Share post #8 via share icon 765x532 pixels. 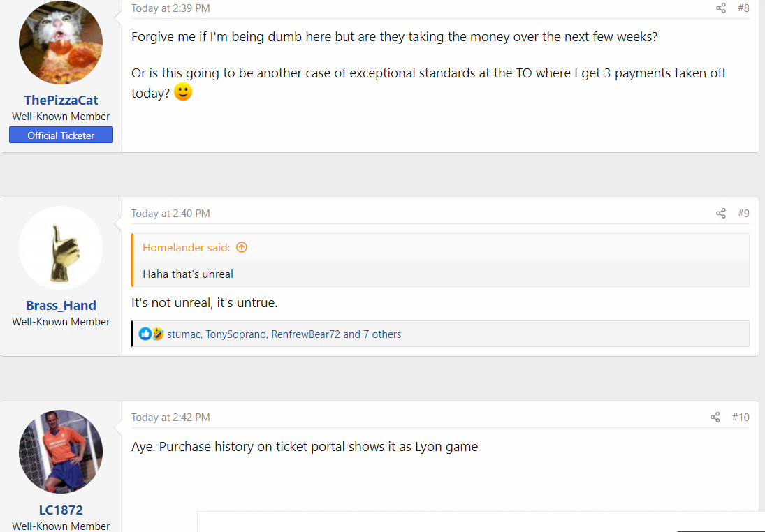pyautogui.click(x=720, y=8)
